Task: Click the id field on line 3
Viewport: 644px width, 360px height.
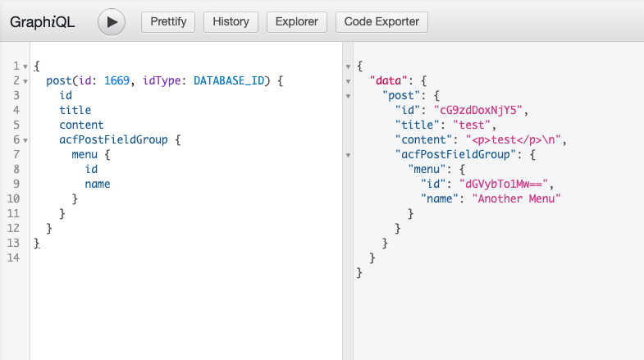Action: 66,95
